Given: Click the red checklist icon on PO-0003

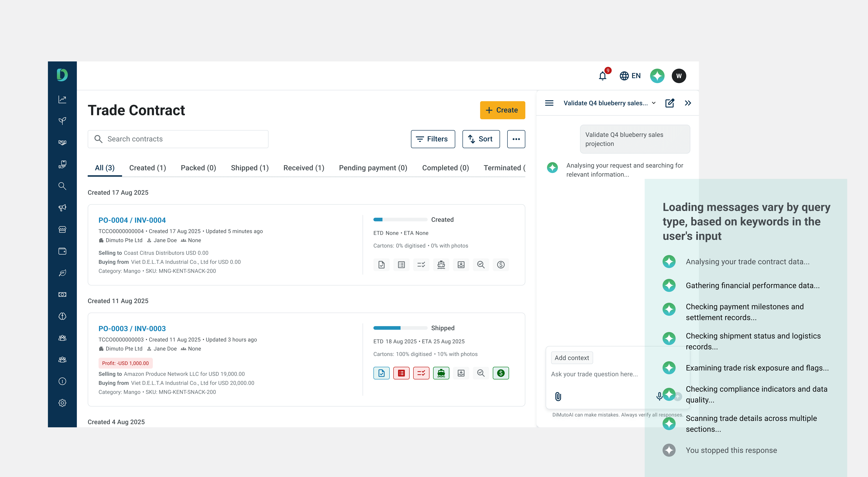Looking at the screenshot, I should coord(421,373).
